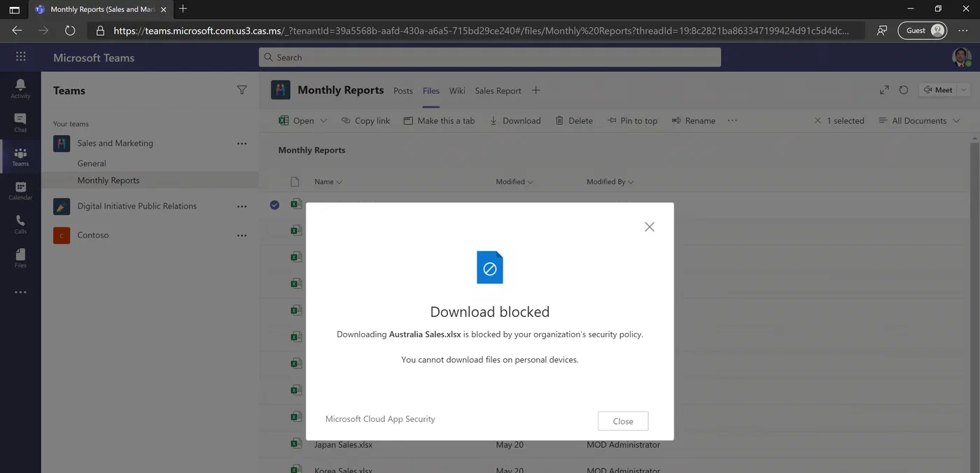The width and height of the screenshot is (980, 473).
Task: Open a new browser tab
Action: click(183, 9)
